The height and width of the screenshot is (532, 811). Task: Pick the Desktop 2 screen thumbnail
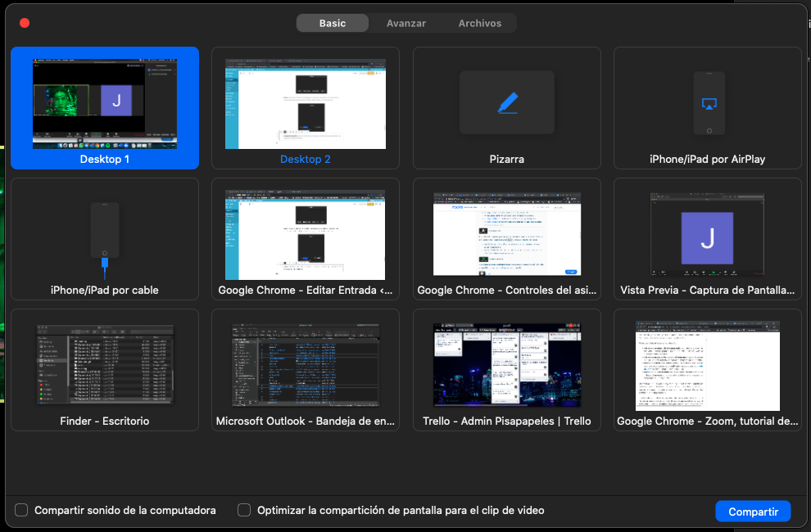pos(306,102)
